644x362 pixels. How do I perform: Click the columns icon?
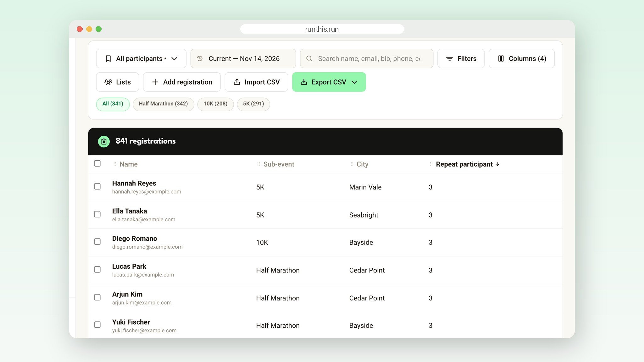pyautogui.click(x=501, y=59)
